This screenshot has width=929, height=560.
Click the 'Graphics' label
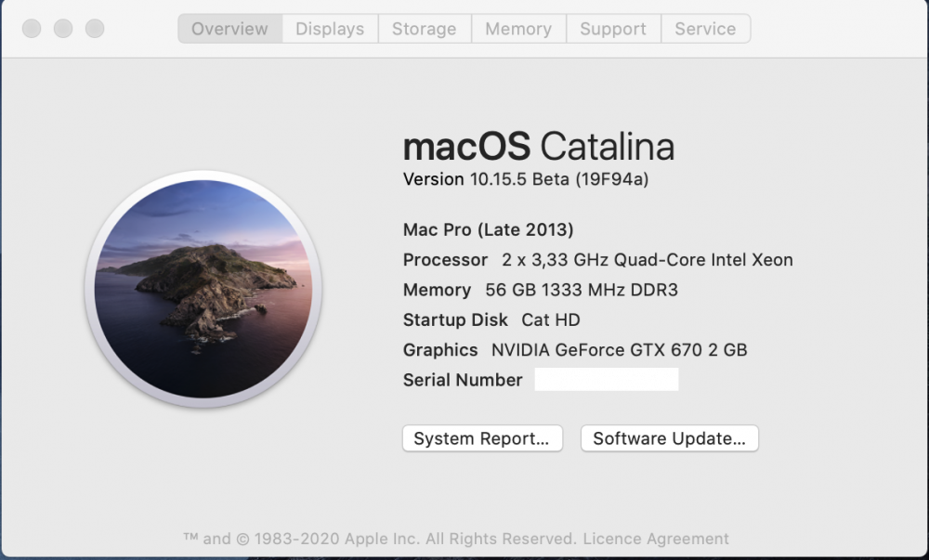click(440, 350)
